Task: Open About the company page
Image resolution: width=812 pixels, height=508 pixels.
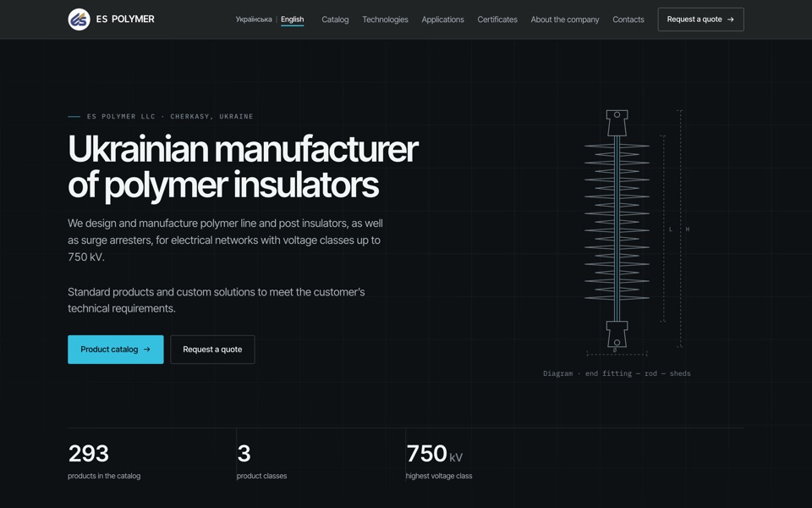Action: click(565, 19)
